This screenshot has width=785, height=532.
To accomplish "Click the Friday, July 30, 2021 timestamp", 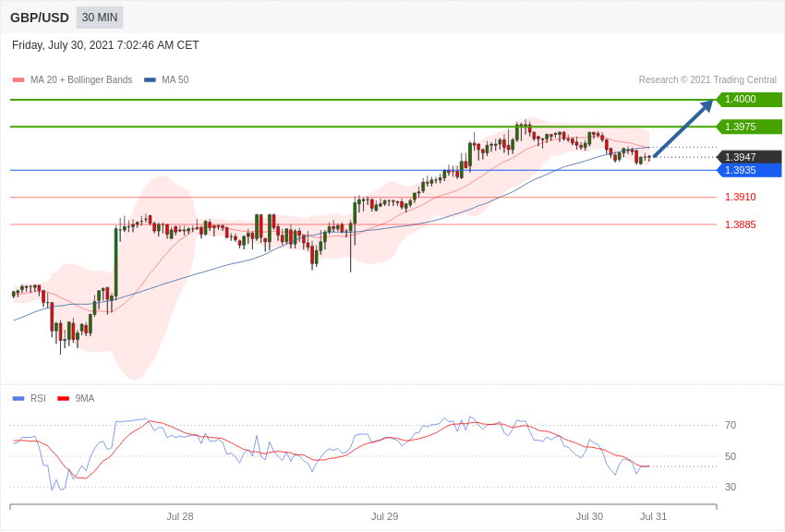I will tap(105, 45).
